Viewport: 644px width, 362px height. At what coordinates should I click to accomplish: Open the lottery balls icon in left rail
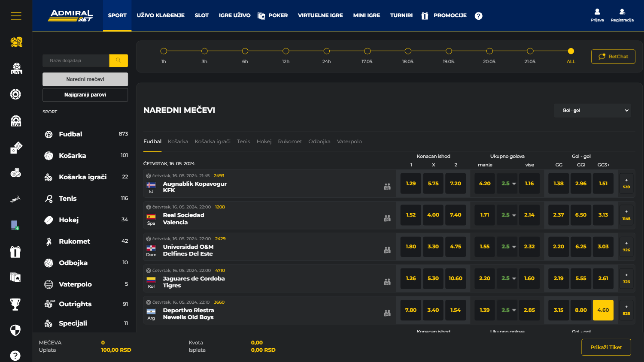16,173
